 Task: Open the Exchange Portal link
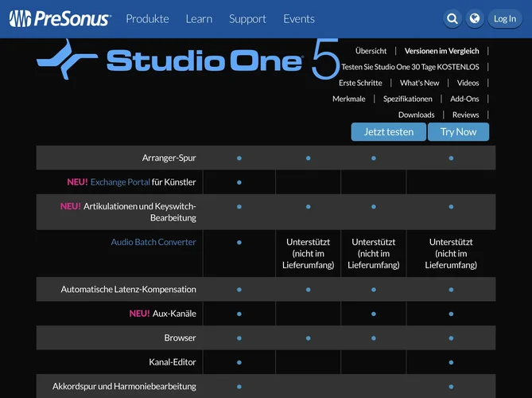[x=120, y=182]
